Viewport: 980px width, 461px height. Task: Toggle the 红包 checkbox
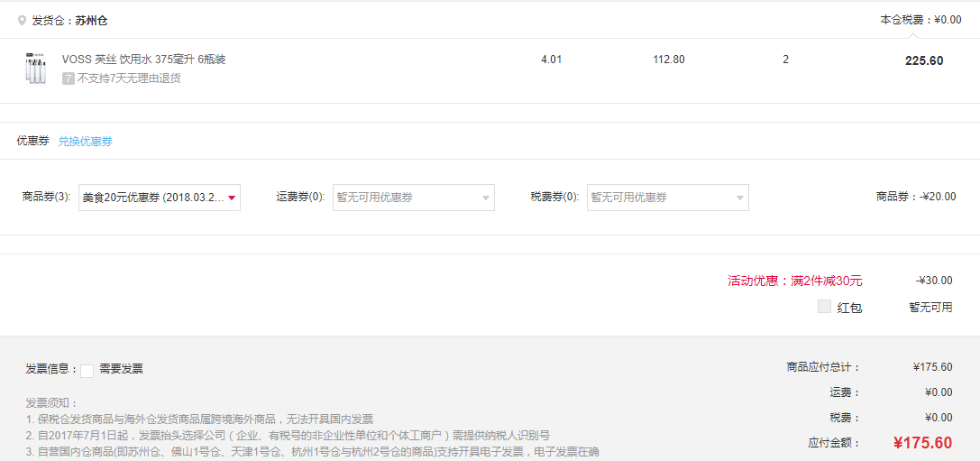click(x=824, y=307)
